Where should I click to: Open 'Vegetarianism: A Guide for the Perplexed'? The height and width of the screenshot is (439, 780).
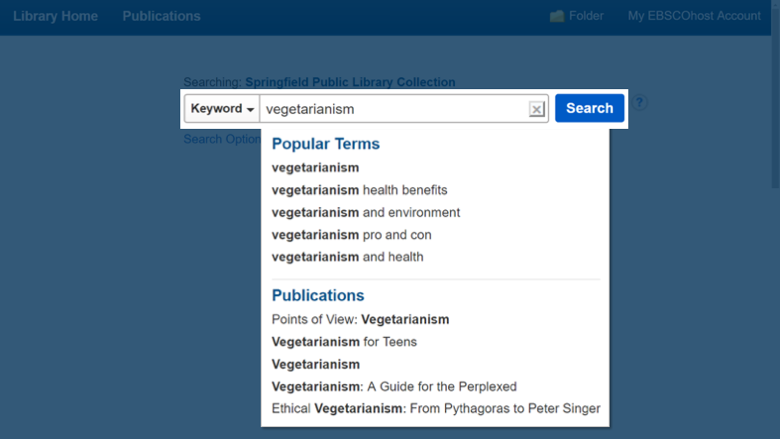[x=394, y=386]
